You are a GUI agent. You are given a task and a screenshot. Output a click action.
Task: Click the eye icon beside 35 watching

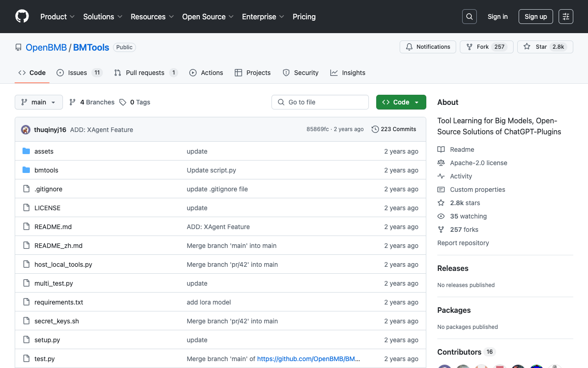[x=441, y=216]
